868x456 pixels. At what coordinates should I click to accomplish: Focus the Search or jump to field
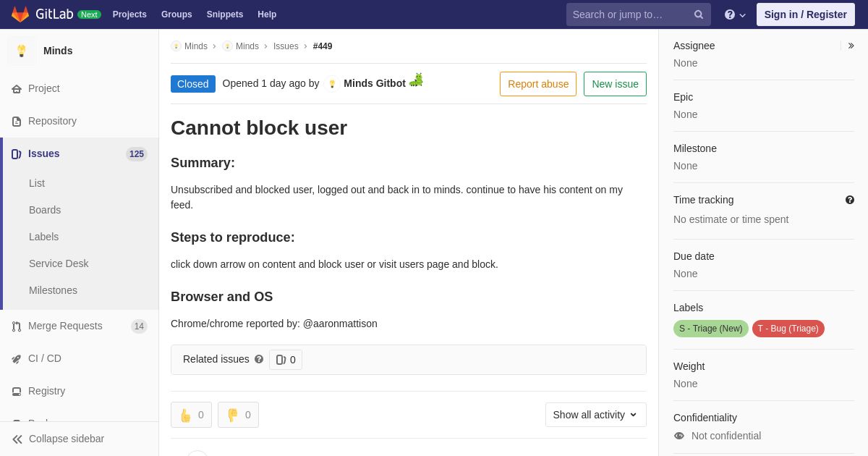[x=638, y=14]
